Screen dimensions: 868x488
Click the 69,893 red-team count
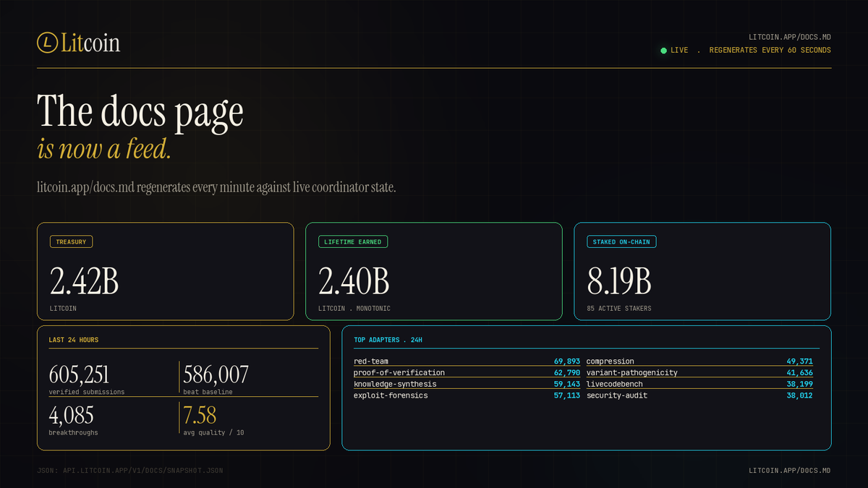point(567,361)
